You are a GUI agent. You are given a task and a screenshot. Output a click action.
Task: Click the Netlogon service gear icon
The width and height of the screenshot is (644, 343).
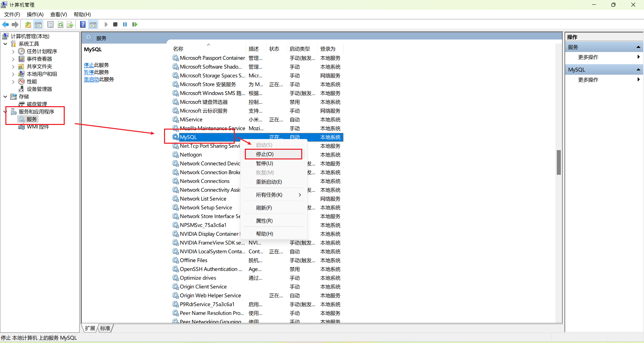[175, 154]
